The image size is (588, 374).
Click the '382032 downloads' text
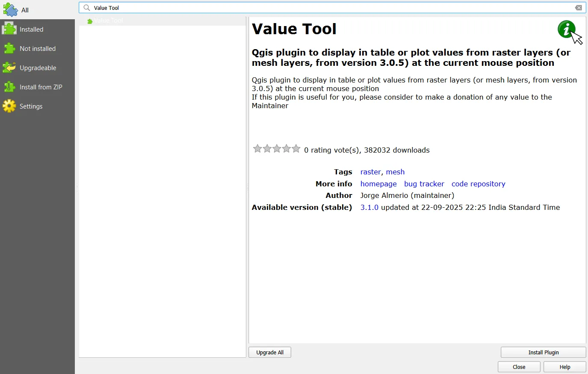coord(397,150)
